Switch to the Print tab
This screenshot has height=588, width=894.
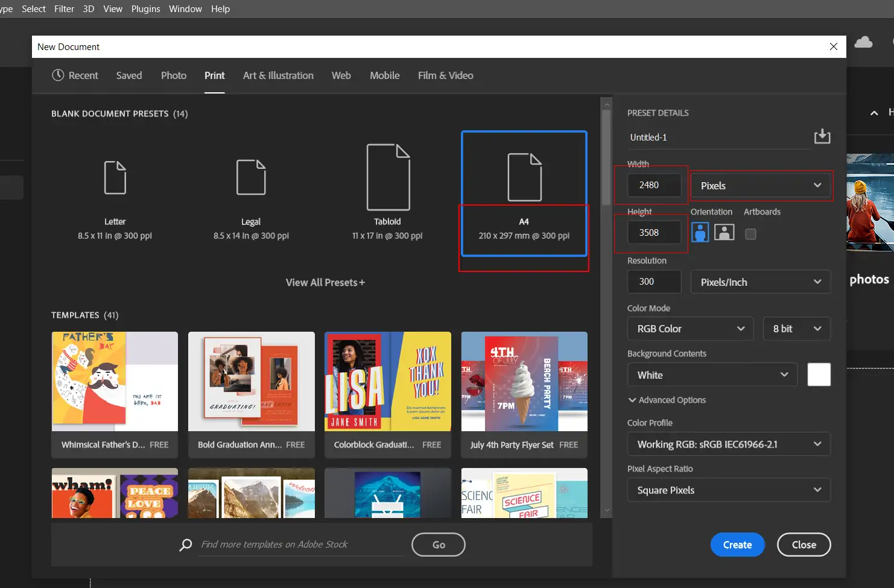tap(215, 75)
